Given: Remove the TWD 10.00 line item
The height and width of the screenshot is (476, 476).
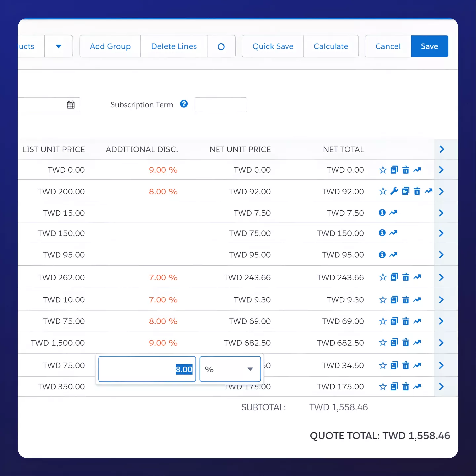Looking at the screenshot, I should pos(406,300).
